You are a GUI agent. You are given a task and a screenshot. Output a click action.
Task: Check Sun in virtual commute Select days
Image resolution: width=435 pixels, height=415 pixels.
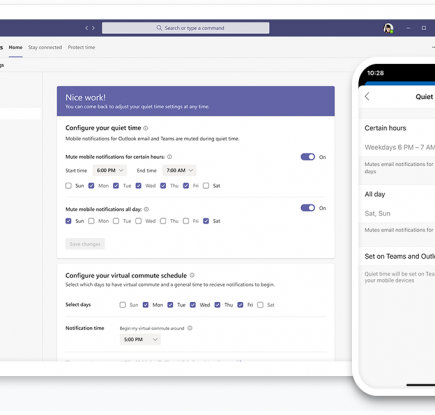pos(123,305)
